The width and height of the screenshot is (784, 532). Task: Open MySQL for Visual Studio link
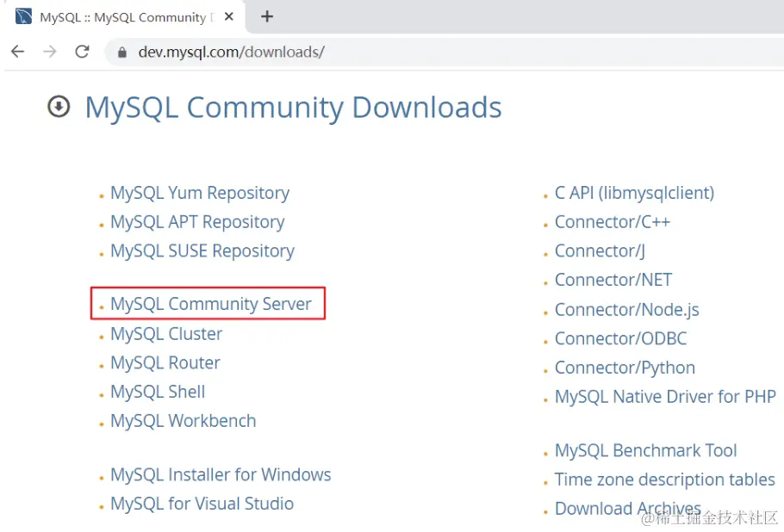coord(202,504)
